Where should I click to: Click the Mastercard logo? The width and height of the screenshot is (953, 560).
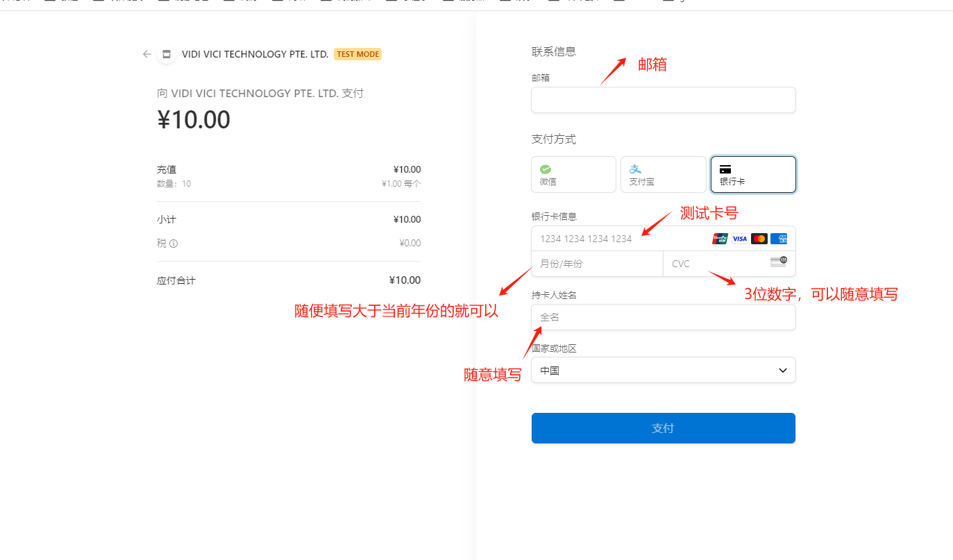[x=759, y=239]
